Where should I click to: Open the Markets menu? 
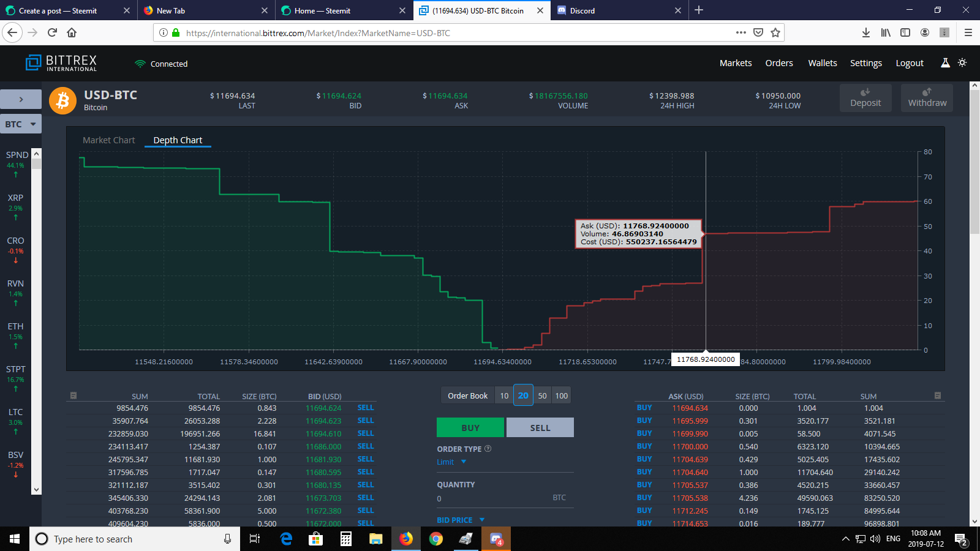coord(736,63)
